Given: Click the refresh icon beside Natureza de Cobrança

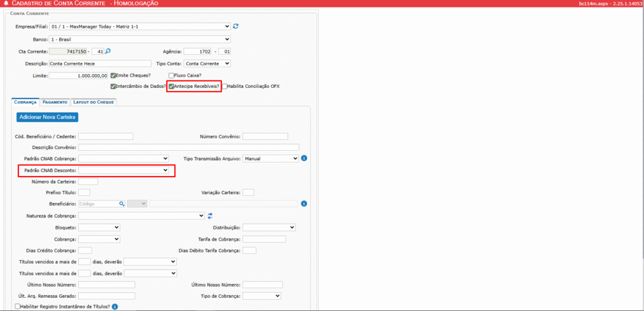Looking at the screenshot, I should click(x=210, y=216).
